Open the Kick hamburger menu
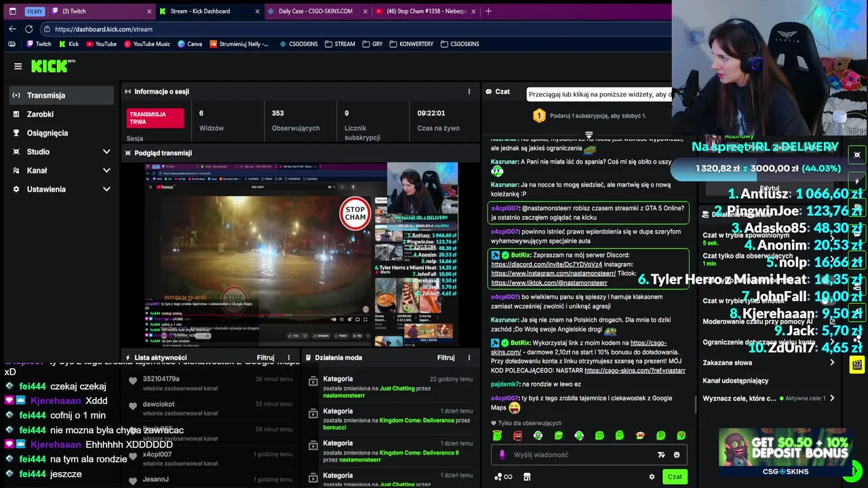 18,66
